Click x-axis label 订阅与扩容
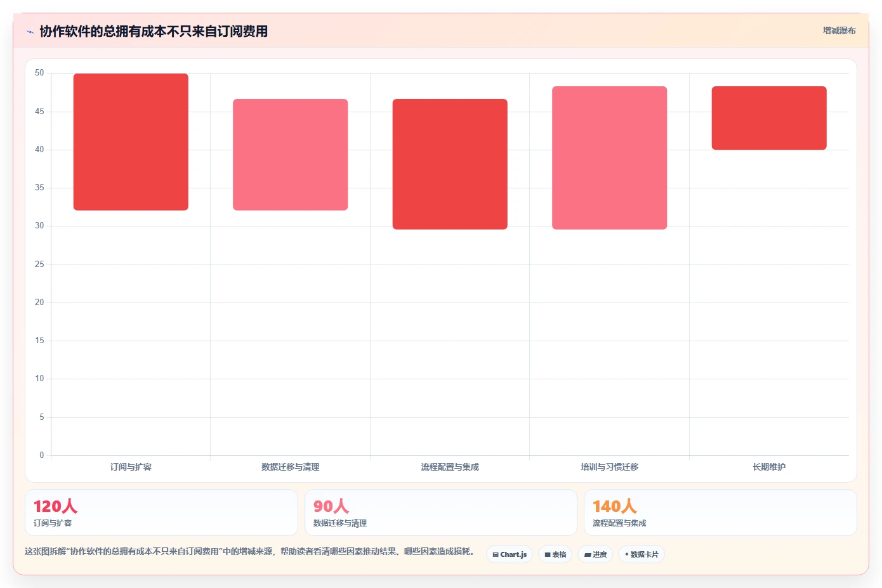The image size is (882, 588). point(131,467)
